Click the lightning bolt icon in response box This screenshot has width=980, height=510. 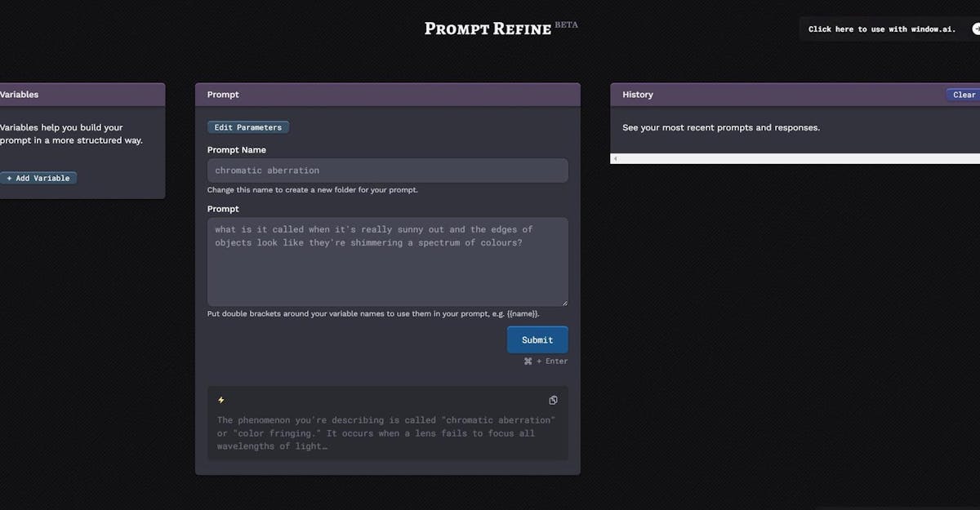pyautogui.click(x=220, y=400)
